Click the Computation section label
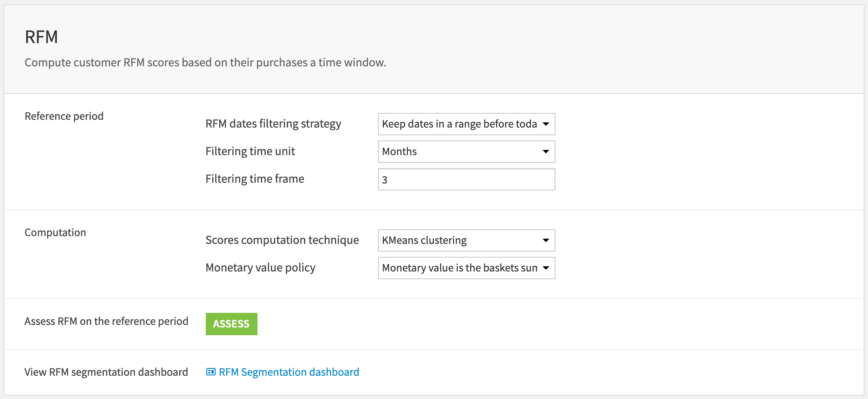 pos(55,232)
